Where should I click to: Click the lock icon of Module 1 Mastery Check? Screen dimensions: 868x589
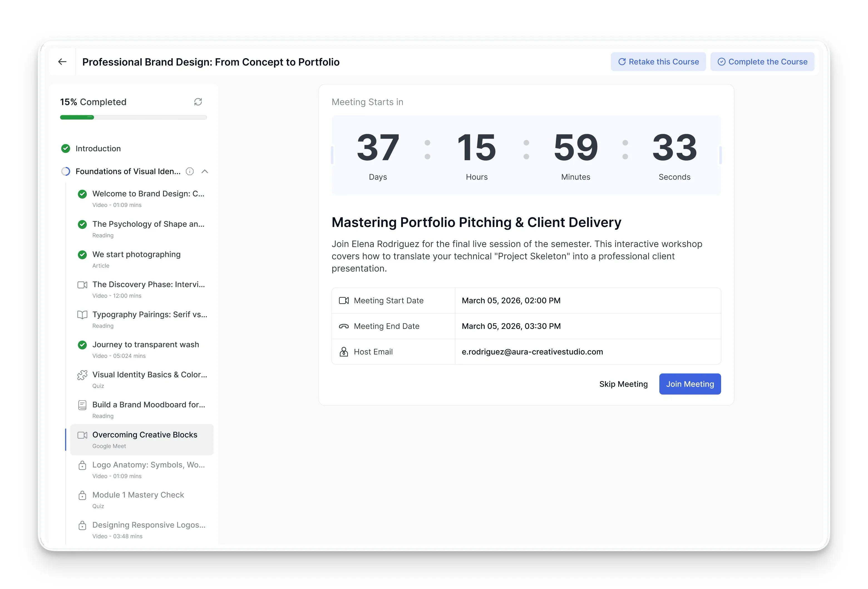[82, 495]
